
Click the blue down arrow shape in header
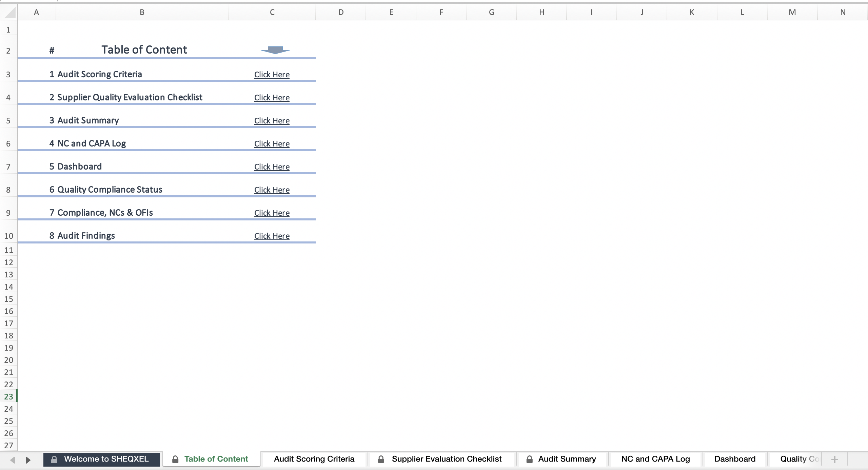click(x=275, y=50)
